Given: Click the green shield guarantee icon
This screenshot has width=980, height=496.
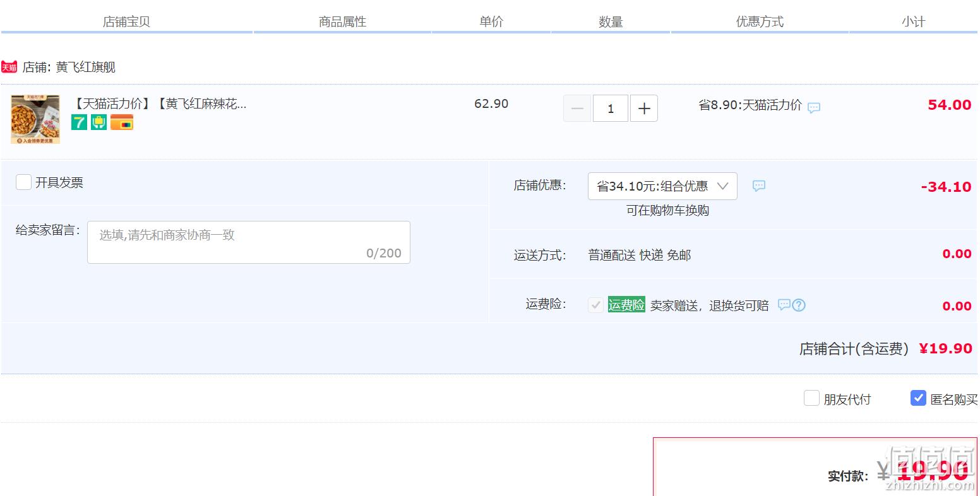Looking at the screenshot, I should tap(99, 122).
